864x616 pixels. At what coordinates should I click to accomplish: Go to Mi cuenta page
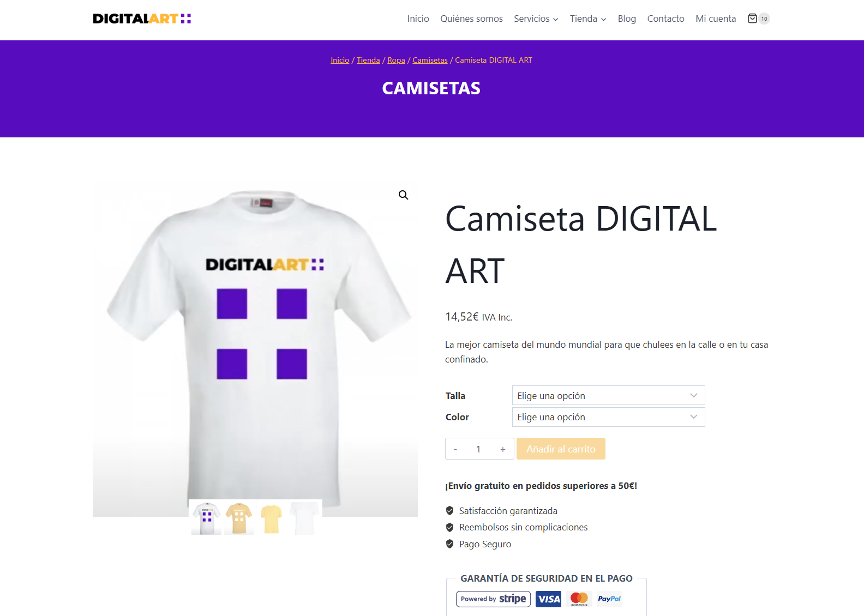(716, 19)
